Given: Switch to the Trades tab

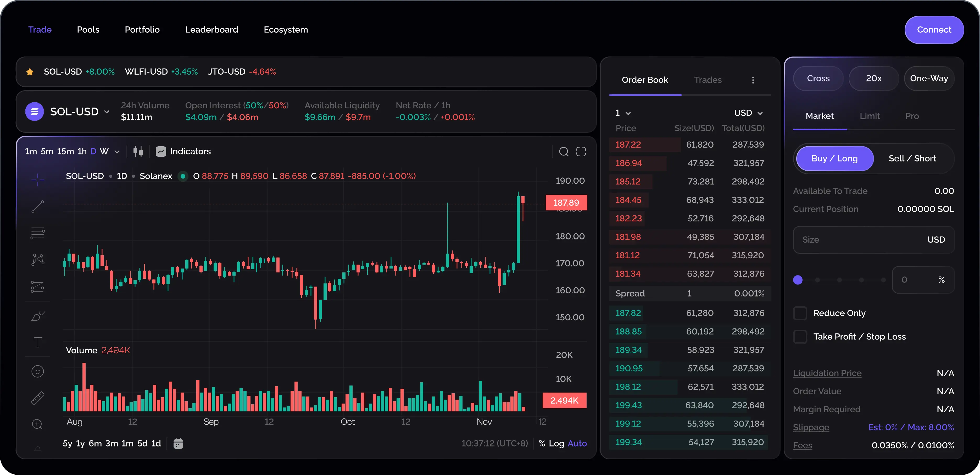Looking at the screenshot, I should tap(708, 80).
